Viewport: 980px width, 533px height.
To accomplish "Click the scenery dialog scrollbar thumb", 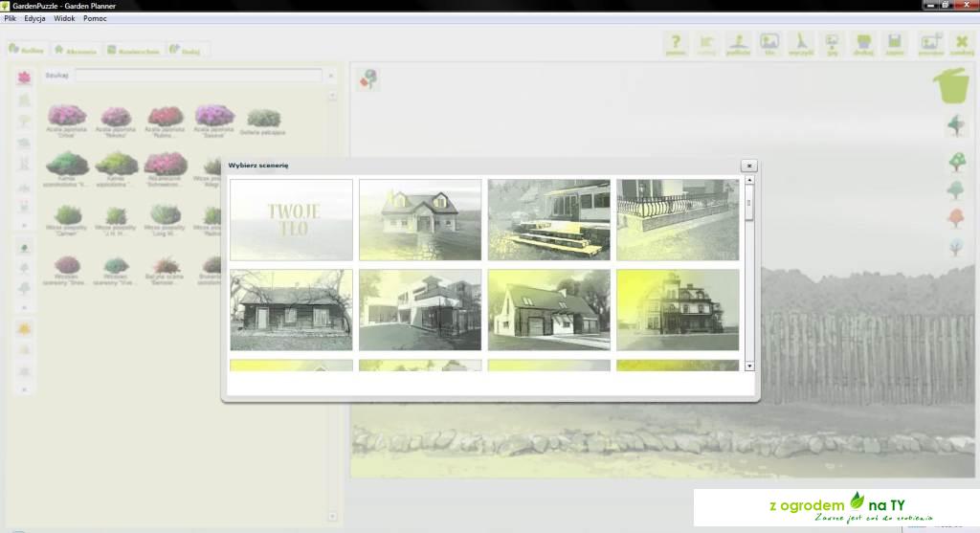I will pyautogui.click(x=749, y=202).
